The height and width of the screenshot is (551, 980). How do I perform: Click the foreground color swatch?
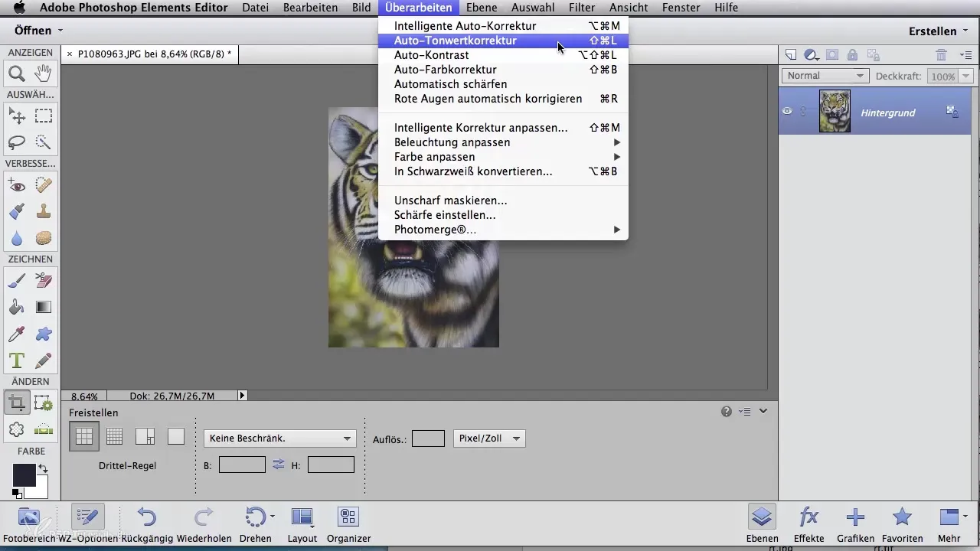pyautogui.click(x=24, y=475)
